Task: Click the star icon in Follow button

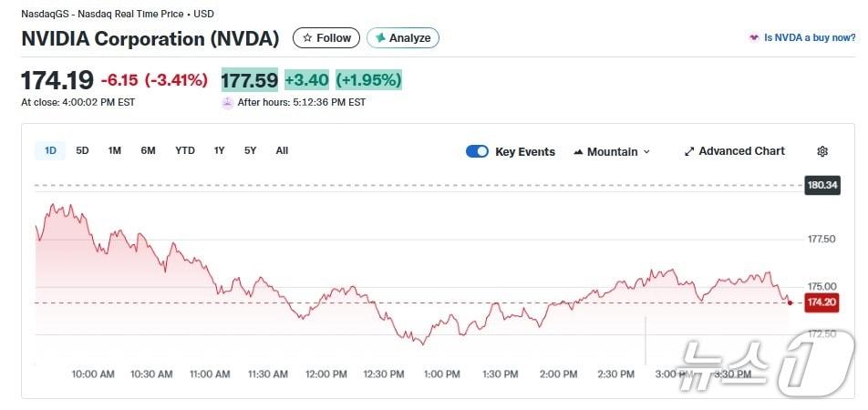Action: tap(307, 38)
